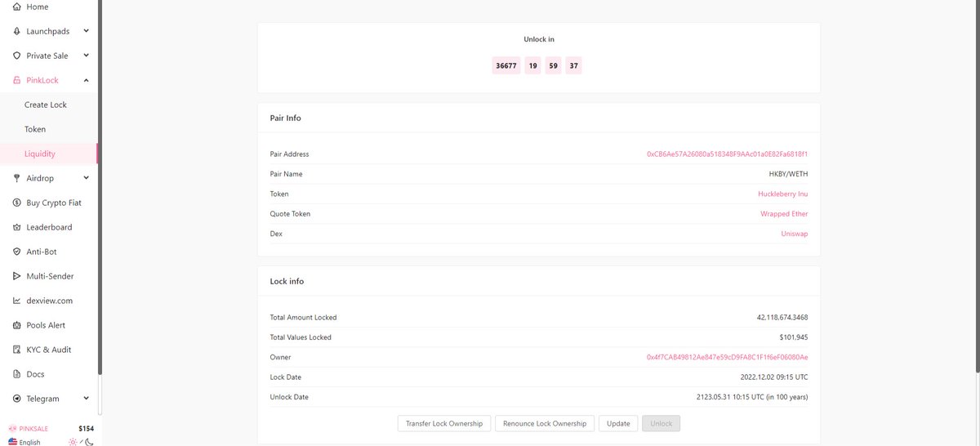
Task: Click the KYC & Audit document icon
Action: 17,350
